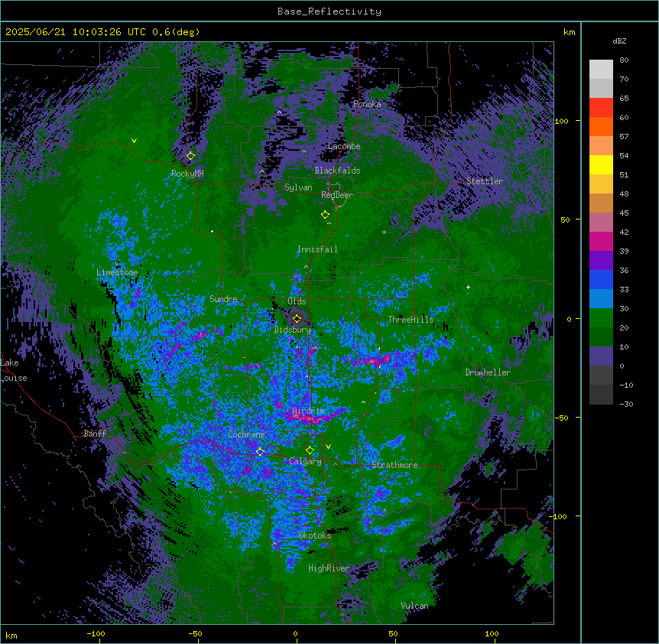Viewport: 659px width, 644px height.
Task: Click the Didsbury town label
Action: (293, 330)
